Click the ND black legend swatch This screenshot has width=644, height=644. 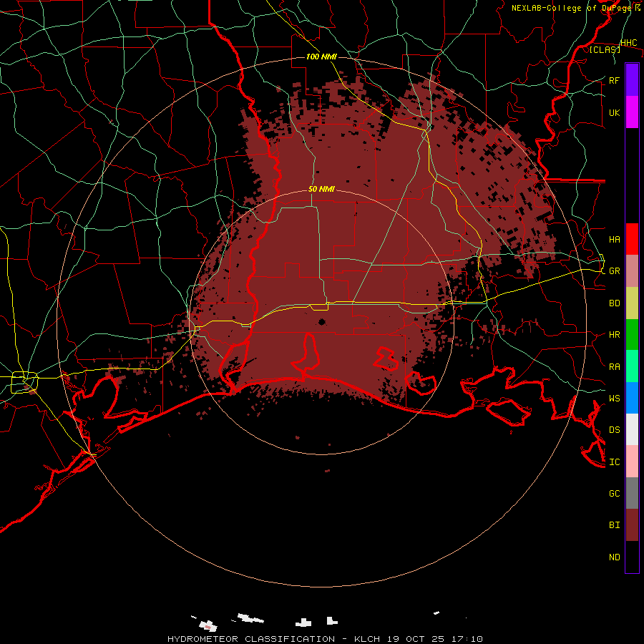[632, 557]
